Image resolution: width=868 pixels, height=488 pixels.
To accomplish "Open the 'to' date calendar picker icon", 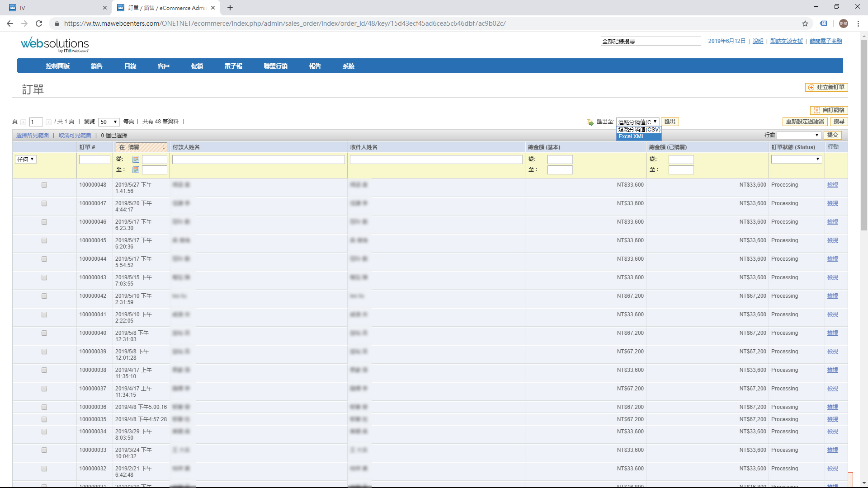I will [x=136, y=170].
